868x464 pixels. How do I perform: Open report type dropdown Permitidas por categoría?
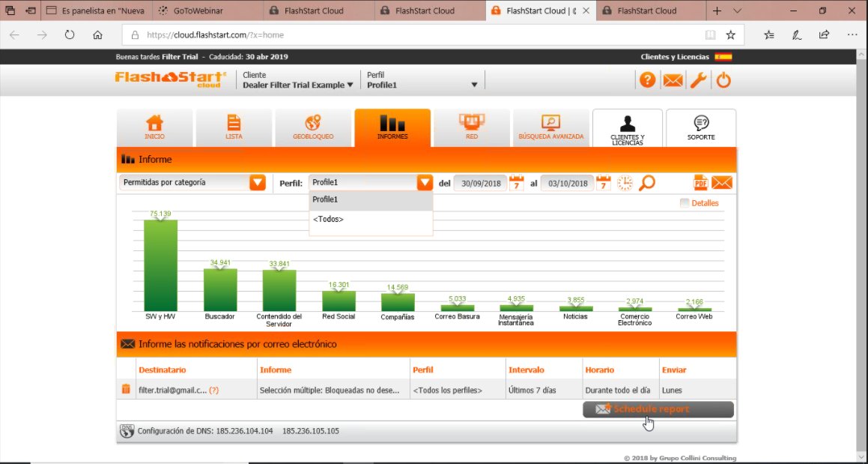click(192, 182)
